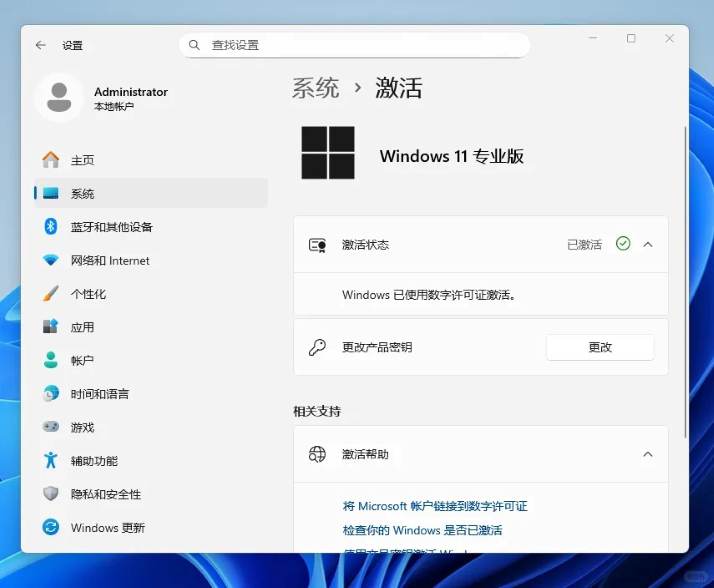
Task: Click the 设置 window title
Action: [72, 45]
